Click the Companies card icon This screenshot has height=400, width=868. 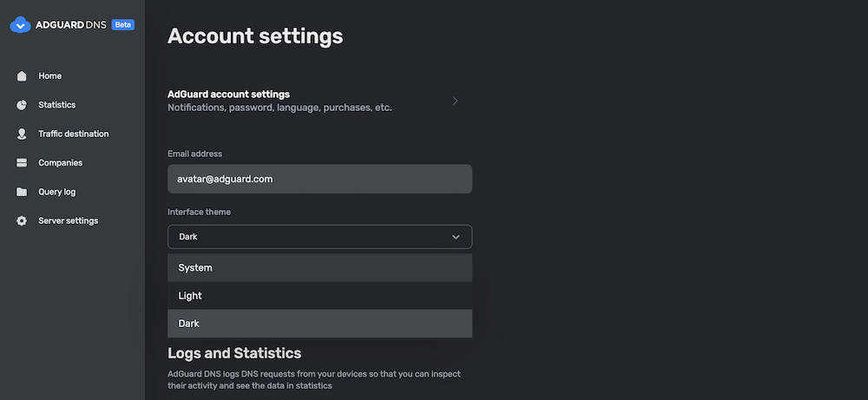click(x=22, y=162)
